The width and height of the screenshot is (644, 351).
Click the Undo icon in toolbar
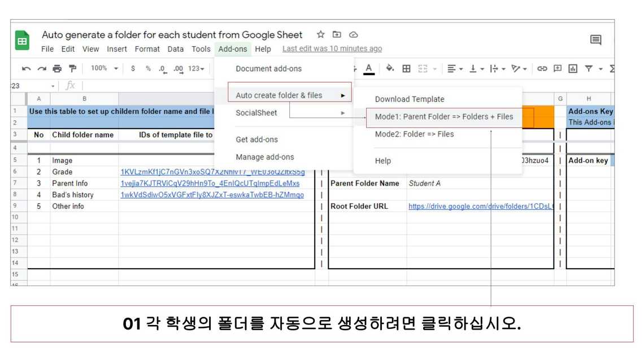tap(26, 69)
